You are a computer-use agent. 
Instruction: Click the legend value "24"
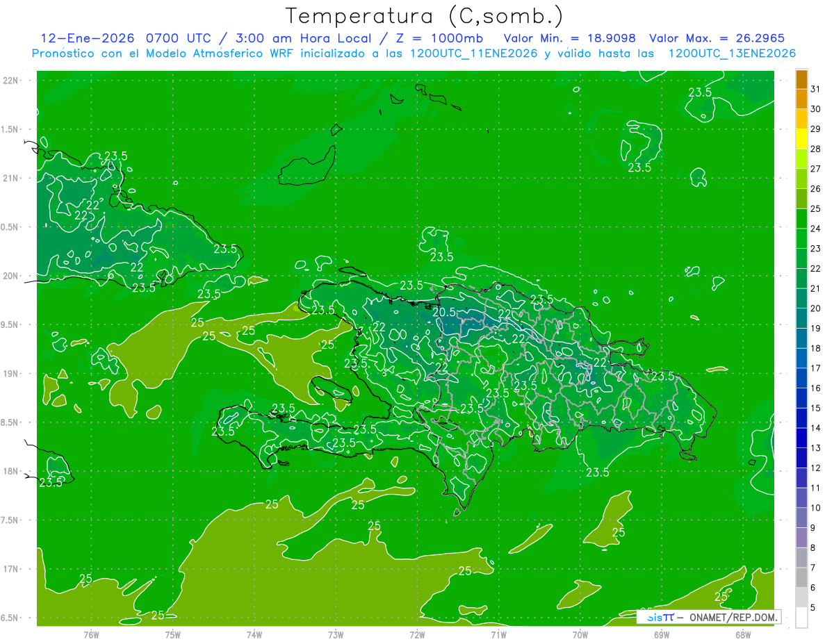pyautogui.click(x=816, y=229)
